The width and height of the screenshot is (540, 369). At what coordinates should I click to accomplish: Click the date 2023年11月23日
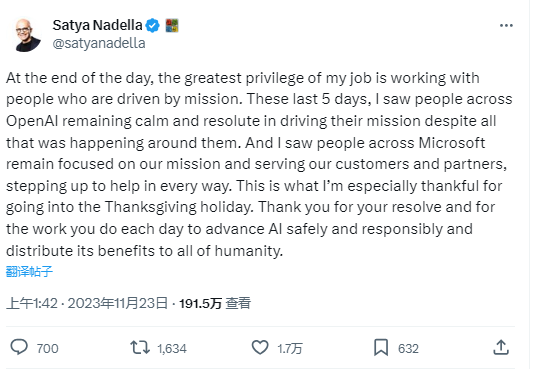[118, 303]
